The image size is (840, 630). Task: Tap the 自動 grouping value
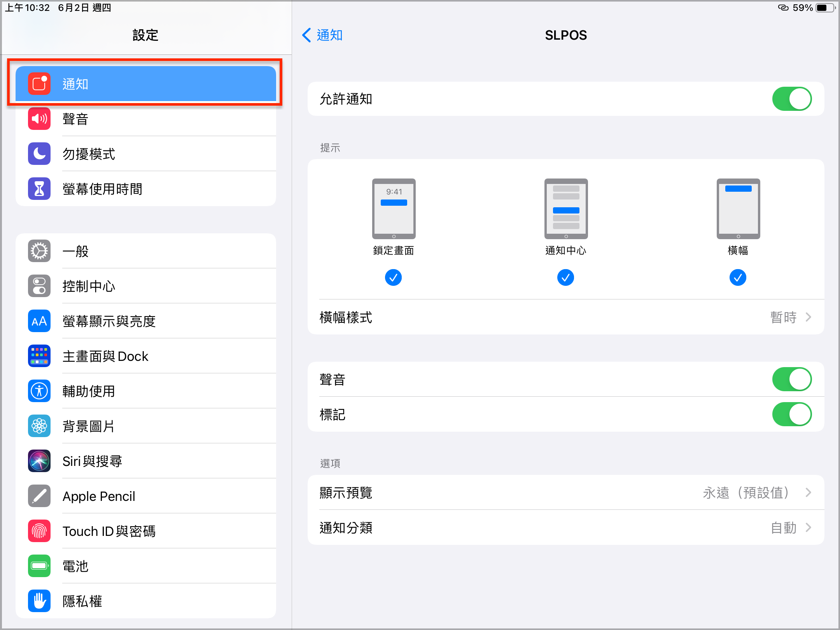(x=783, y=527)
